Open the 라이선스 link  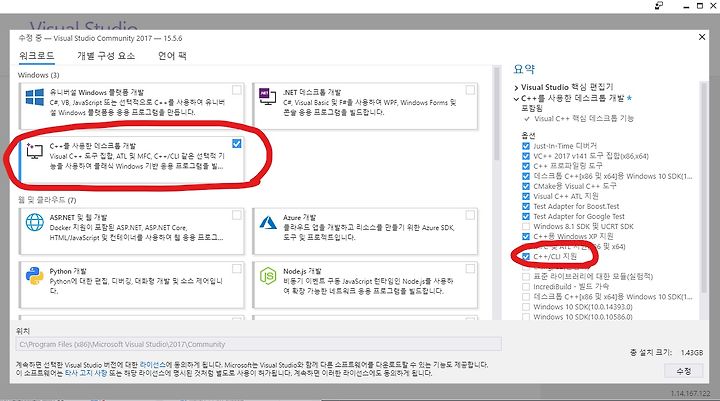(x=152, y=365)
